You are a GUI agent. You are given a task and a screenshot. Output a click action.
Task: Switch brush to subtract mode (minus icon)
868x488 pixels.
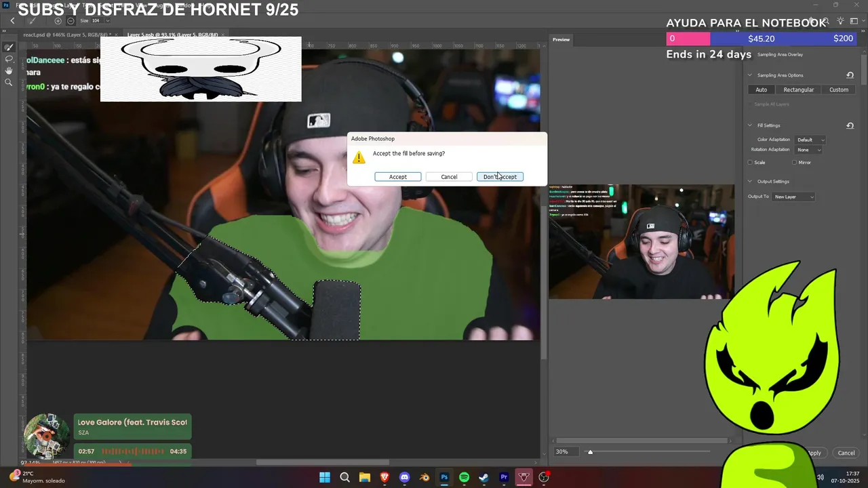coord(71,21)
